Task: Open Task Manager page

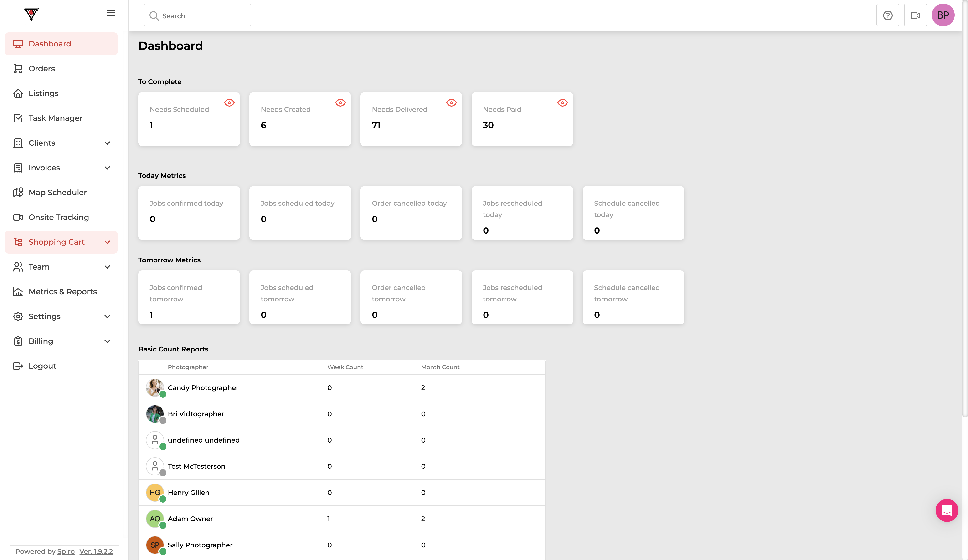Action: click(x=62, y=118)
